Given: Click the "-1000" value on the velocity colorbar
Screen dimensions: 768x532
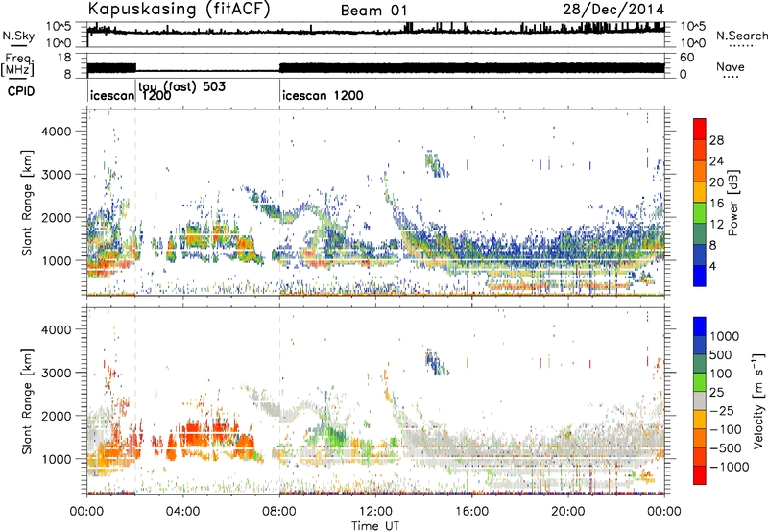Looking at the screenshot, I should click(x=729, y=467).
